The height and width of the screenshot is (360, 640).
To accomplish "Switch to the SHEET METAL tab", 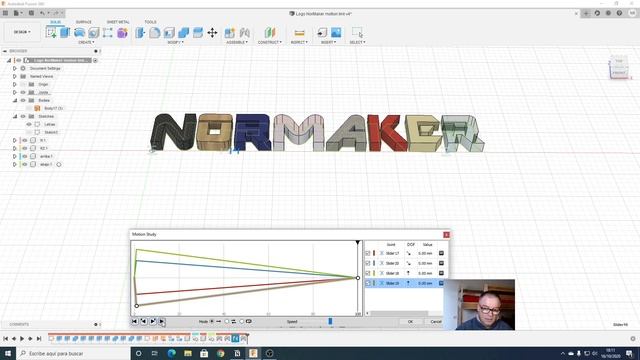I will 118,22.
